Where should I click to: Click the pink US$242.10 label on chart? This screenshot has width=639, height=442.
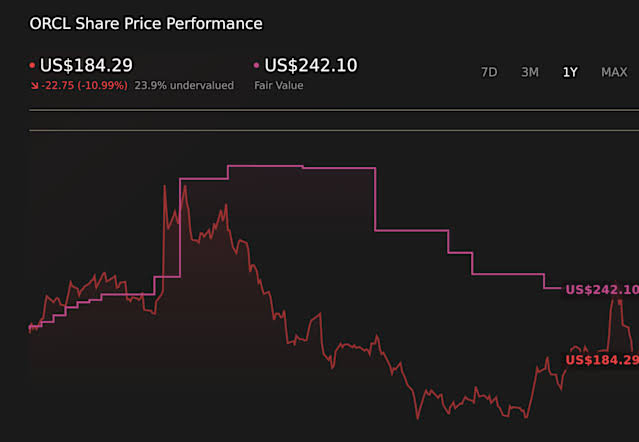click(x=602, y=290)
